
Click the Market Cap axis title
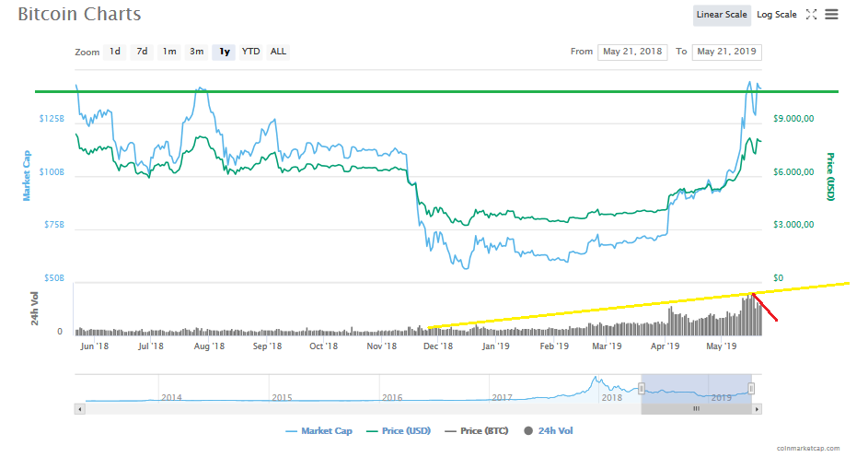tap(26, 175)
